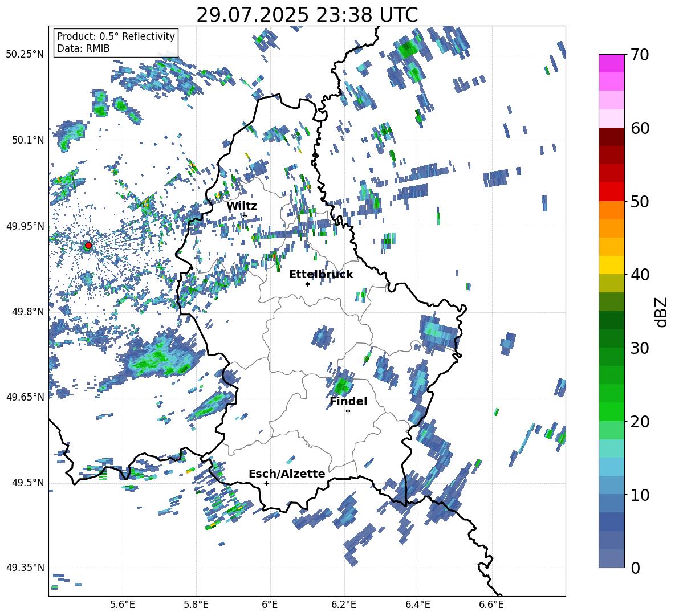Click the 'dBZ' colorbar axis label
The image size is (675, 616).
pos(661,312)
